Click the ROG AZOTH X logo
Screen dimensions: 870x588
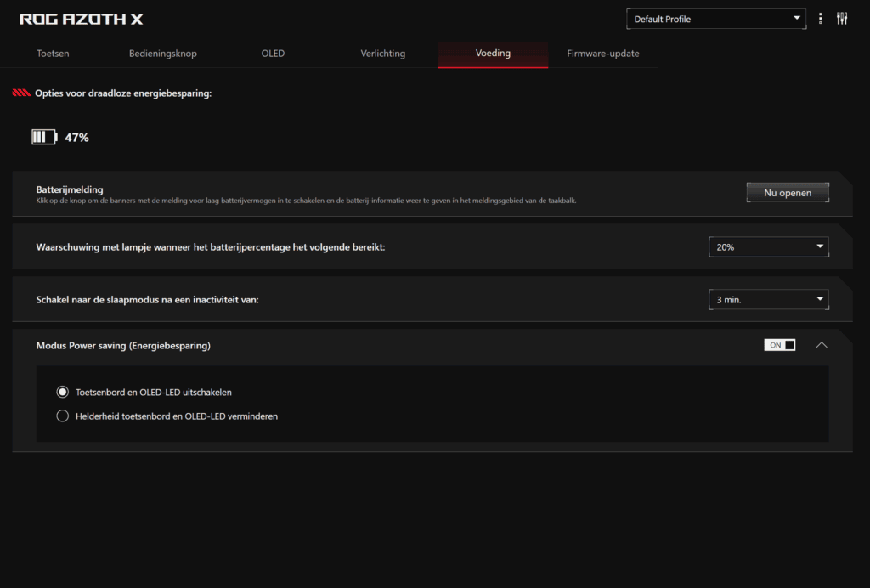[82, 19]
